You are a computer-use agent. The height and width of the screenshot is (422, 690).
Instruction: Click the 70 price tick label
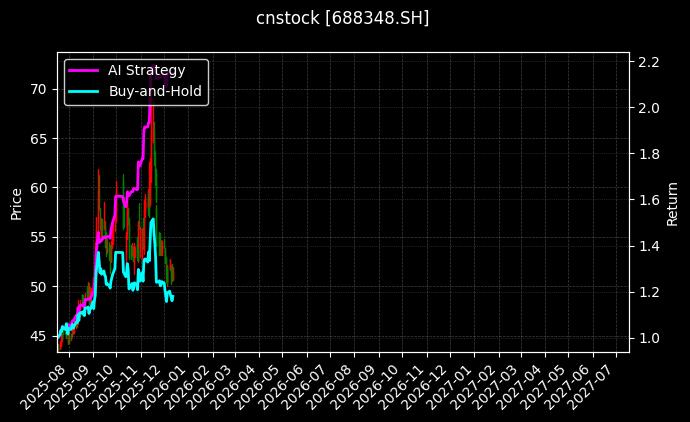click(38, 89)
